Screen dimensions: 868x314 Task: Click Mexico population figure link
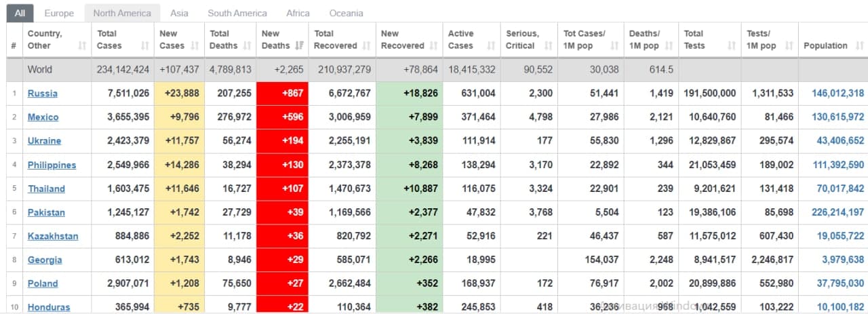point(837,117)
